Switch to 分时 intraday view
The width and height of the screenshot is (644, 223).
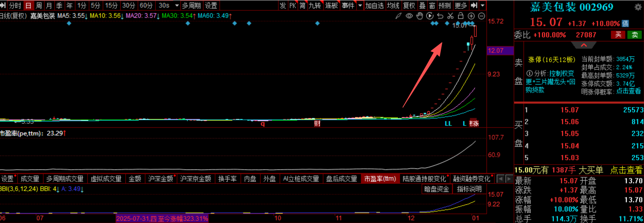click(15, 5)
